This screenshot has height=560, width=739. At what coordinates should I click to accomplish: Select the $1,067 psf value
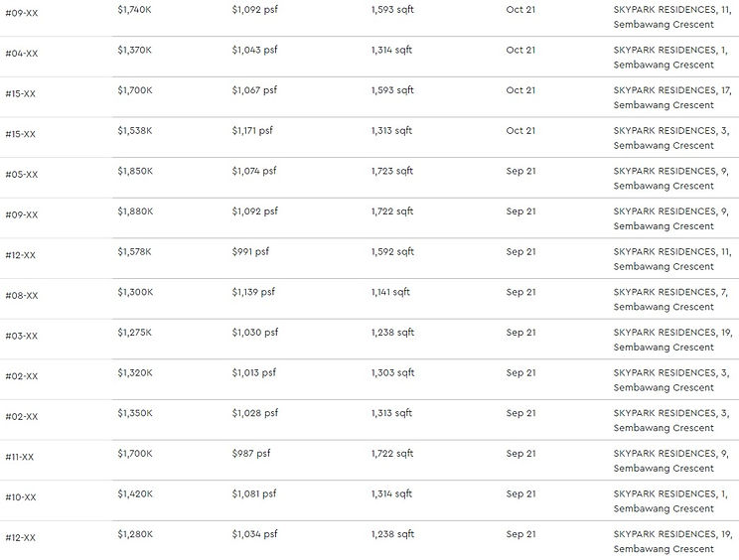coord(254,90)
